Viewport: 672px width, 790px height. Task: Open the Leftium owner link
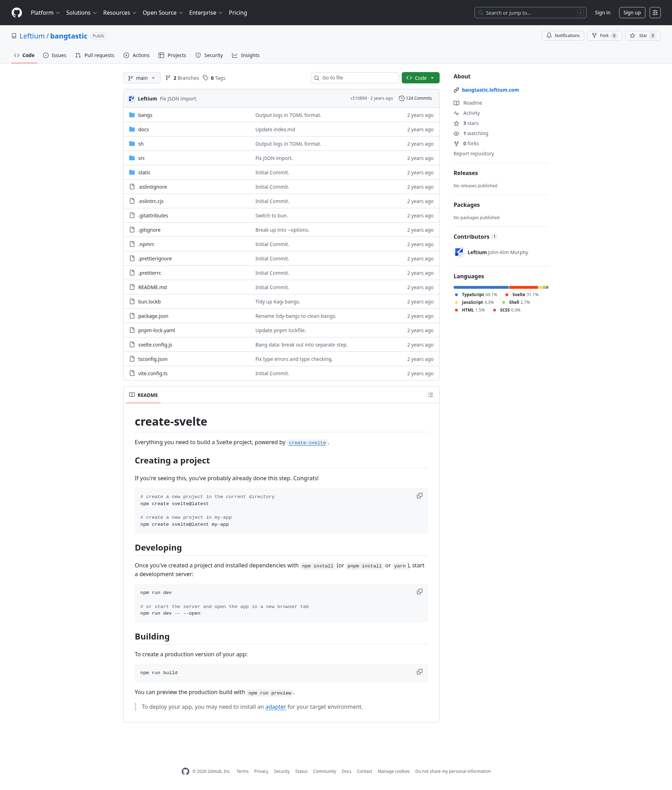coord(32,36)
